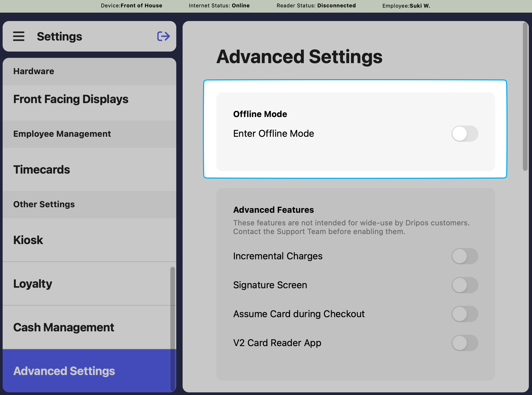
Task: Switch on V2 Card Reader App
Action: click(x=465, y=343)
